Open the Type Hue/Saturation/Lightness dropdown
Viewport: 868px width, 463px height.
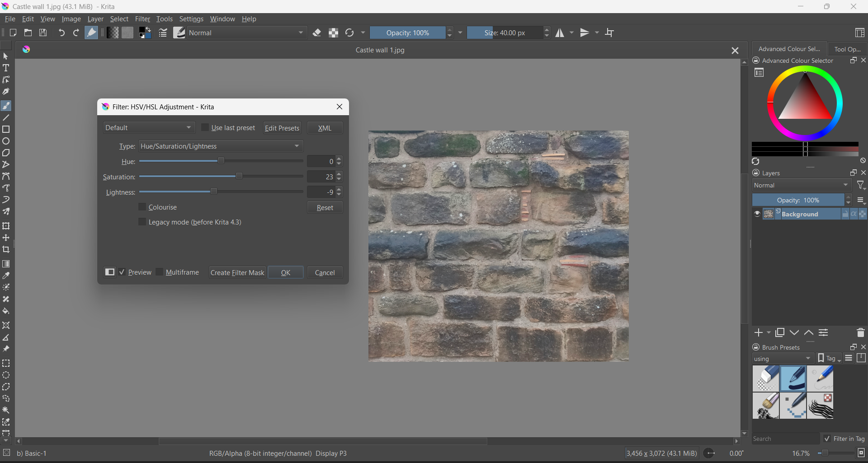point(221,146)
